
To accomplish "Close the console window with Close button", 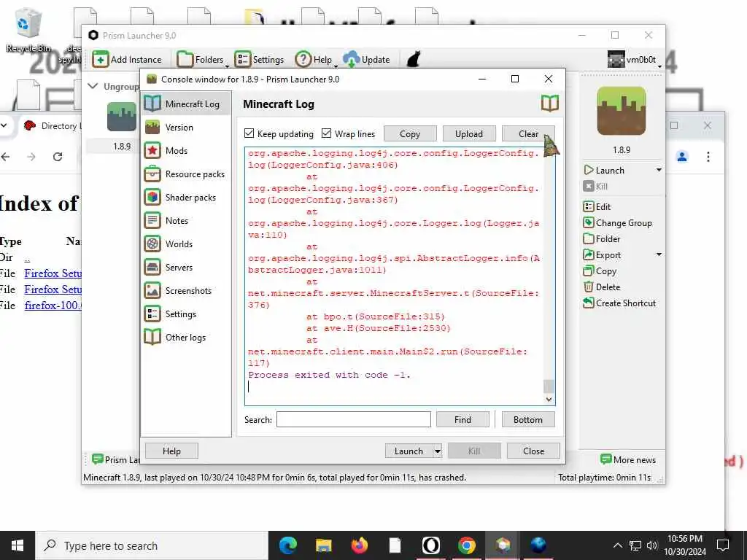I will (533, 451).
